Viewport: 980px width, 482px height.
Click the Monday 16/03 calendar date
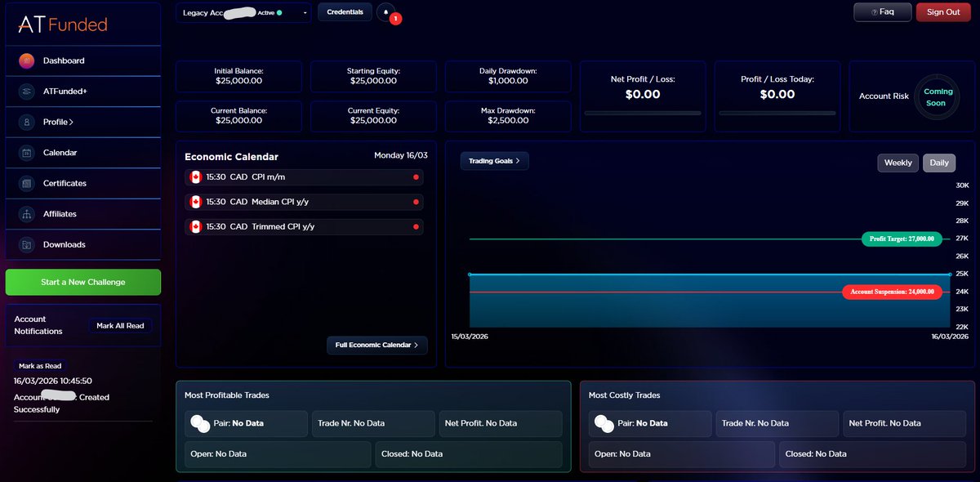pyautogui.click(x=400, y=155)
